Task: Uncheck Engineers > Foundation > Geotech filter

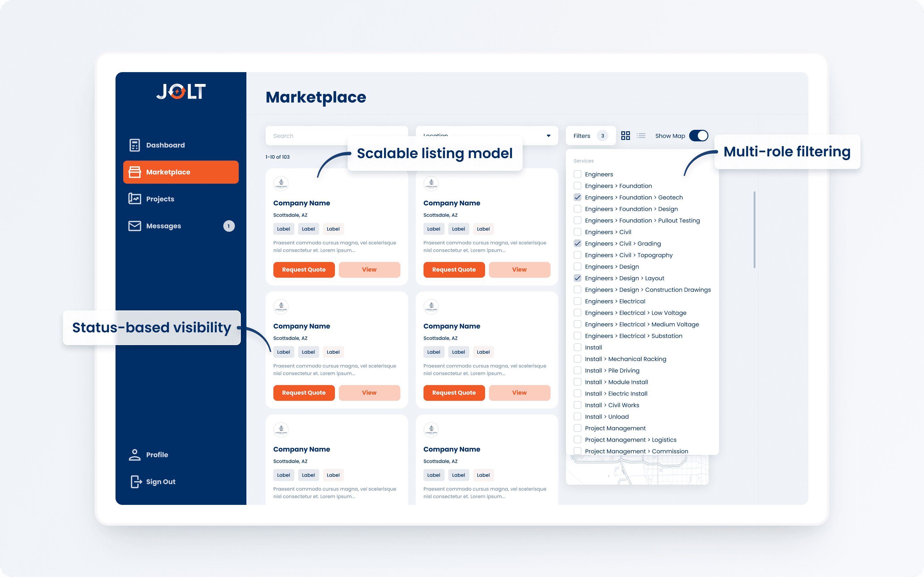Action: coord(577,197)
